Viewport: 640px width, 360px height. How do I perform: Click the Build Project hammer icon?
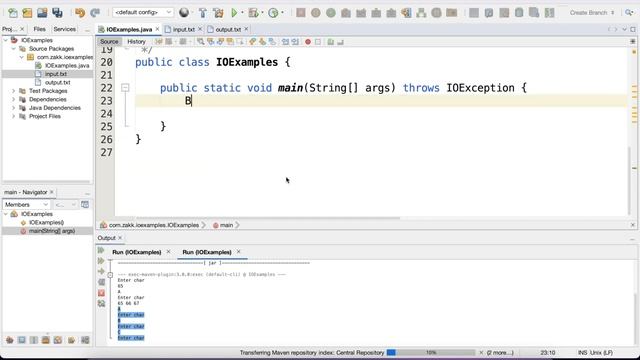point(202,13)
